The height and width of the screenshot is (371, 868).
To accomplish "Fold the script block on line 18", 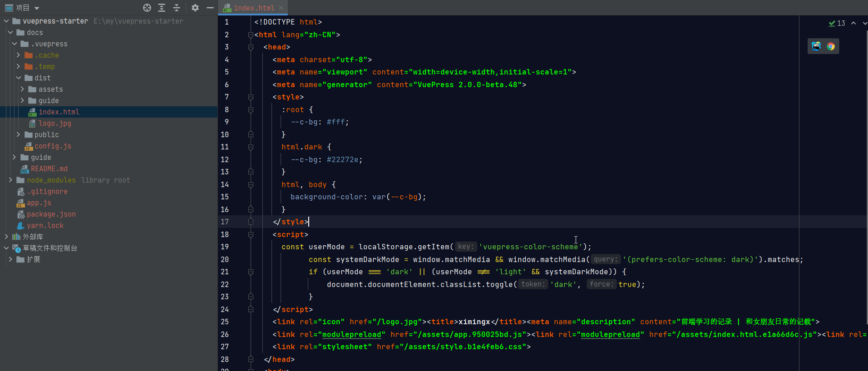I will 251,234.
